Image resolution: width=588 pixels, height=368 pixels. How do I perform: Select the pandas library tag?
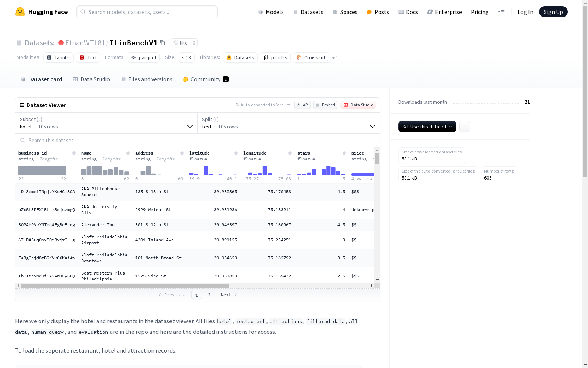pos(275,57)
